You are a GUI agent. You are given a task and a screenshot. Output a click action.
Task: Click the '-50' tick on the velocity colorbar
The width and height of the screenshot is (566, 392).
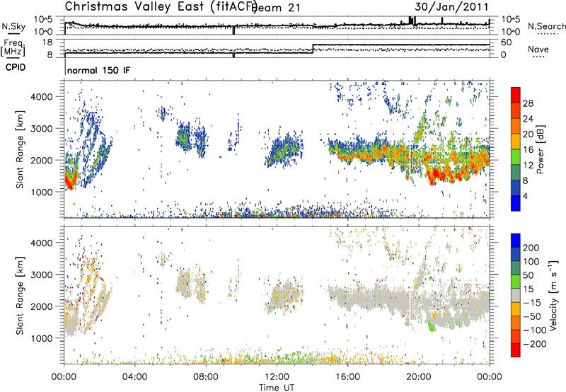[532, 316]
